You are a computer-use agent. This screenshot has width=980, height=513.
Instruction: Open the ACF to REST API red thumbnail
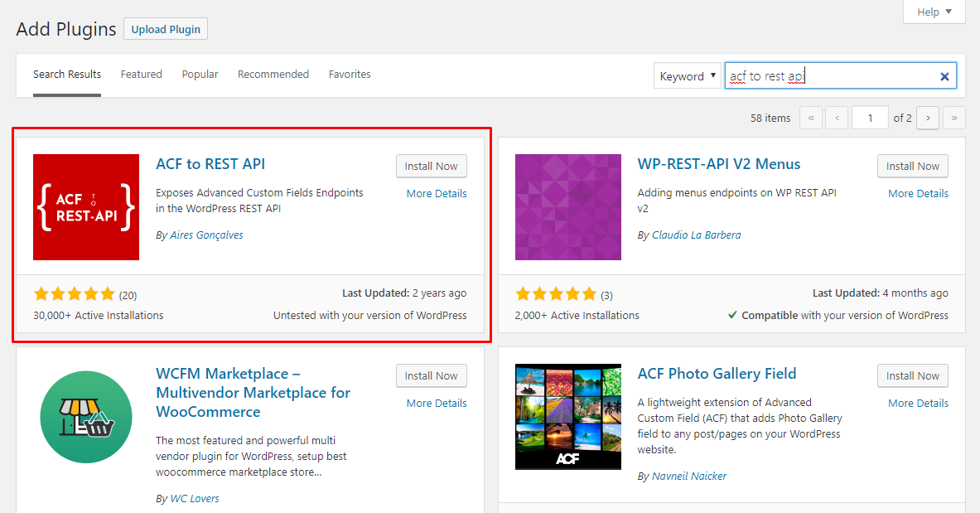coord(86,206)
